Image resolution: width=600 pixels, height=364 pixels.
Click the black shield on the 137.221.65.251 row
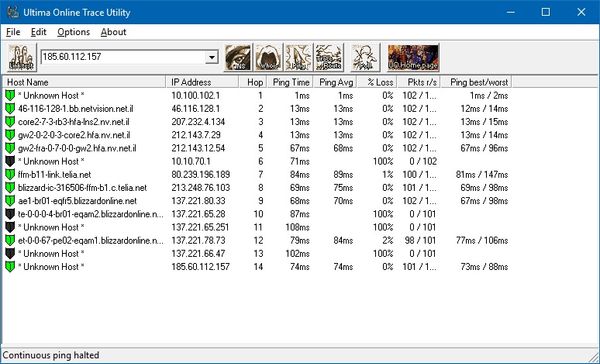pos(10,227)
